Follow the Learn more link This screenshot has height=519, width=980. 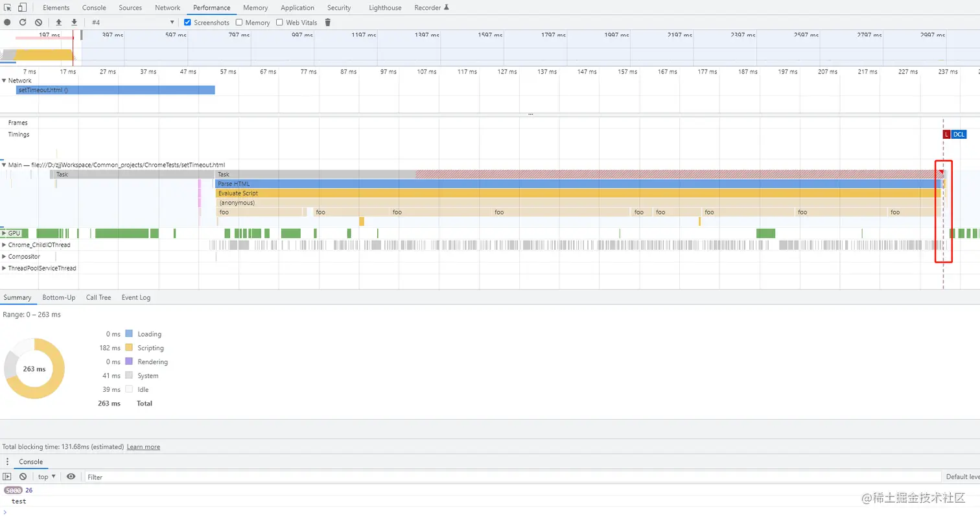(x=143, y=447)
